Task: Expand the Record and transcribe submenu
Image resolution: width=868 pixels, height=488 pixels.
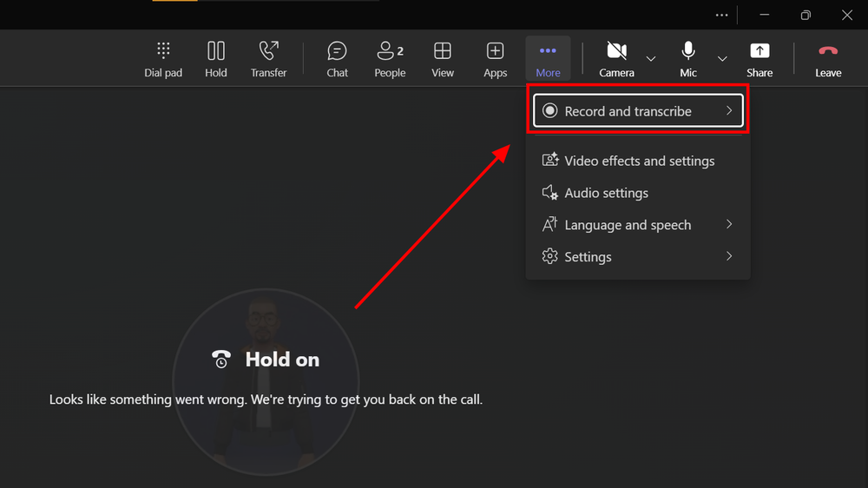Action: [638, 111]
